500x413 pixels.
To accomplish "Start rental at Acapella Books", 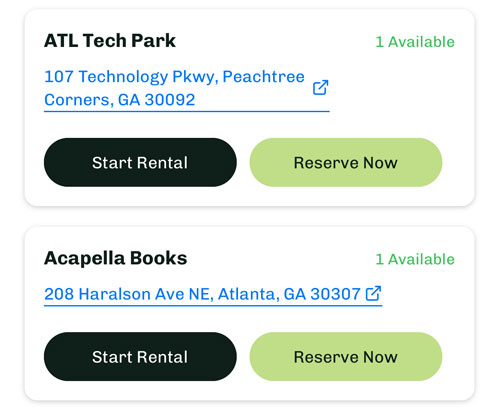I will point(140,356).
